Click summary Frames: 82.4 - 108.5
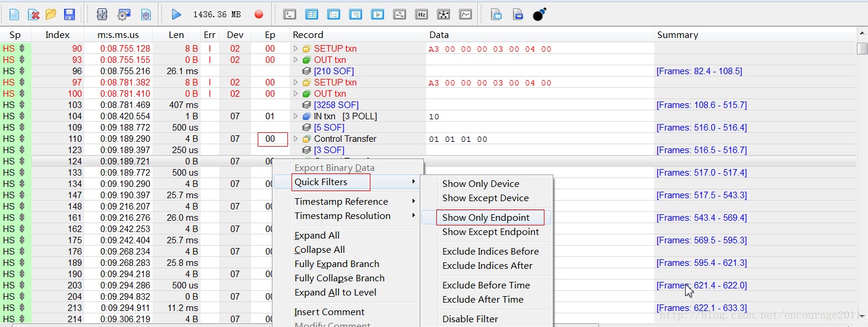The height and width of the screenshot is (327, 868). 699,71
